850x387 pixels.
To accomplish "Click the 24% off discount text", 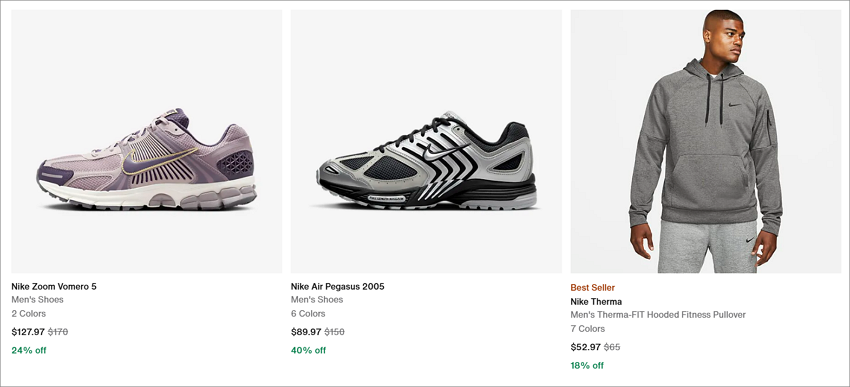I will click(29, 350).
